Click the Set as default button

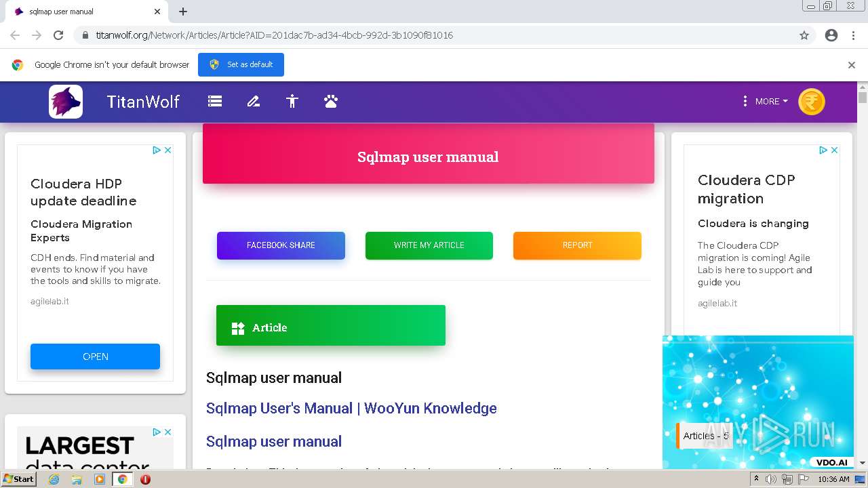click(241, 64)
